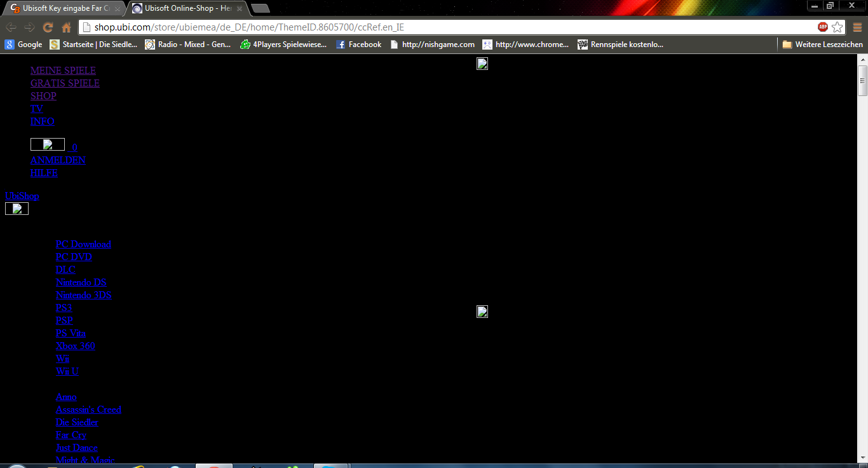Select the 'Ubisoft Online-Shop' tab
Image resolution: width=868 pixels, height=468 pixels.
pyautogui.click(x=187, y=9)
